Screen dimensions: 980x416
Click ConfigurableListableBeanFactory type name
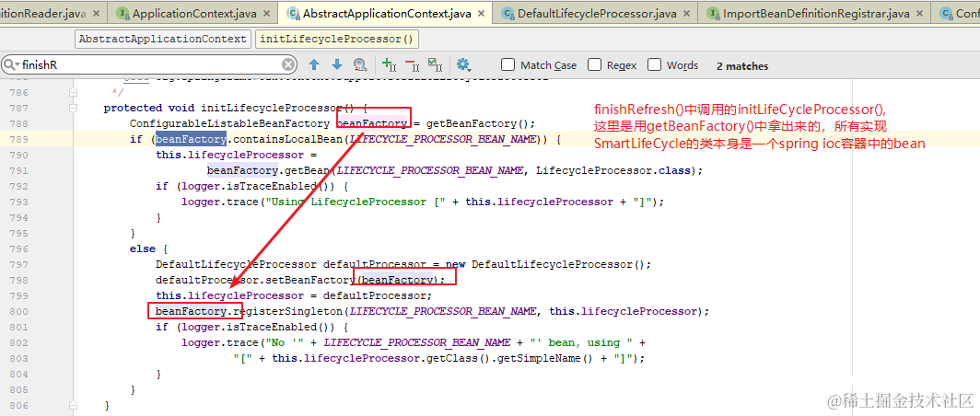click(229, 123)
